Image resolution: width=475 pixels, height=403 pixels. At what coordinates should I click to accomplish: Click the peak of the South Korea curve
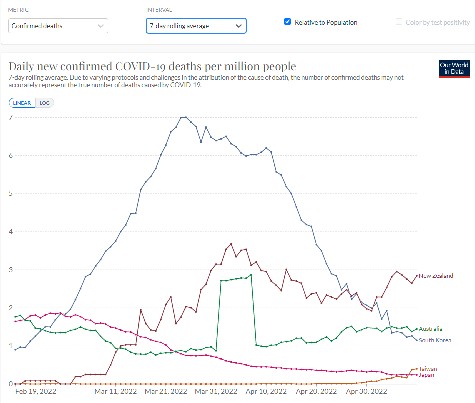coord(184,117)
